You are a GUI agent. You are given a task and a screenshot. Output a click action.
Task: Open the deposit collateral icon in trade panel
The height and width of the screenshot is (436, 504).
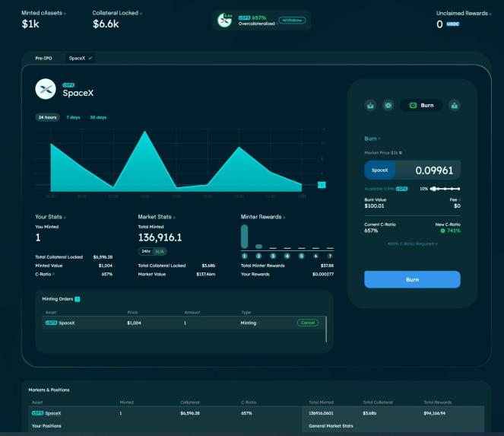pos(371,105)
